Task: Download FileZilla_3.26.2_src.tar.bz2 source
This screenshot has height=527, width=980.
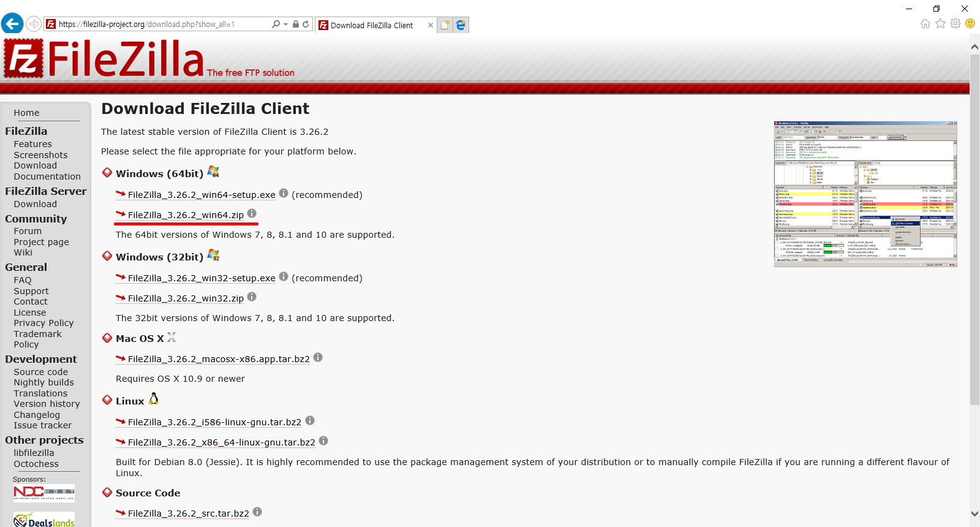Action: 189,514
